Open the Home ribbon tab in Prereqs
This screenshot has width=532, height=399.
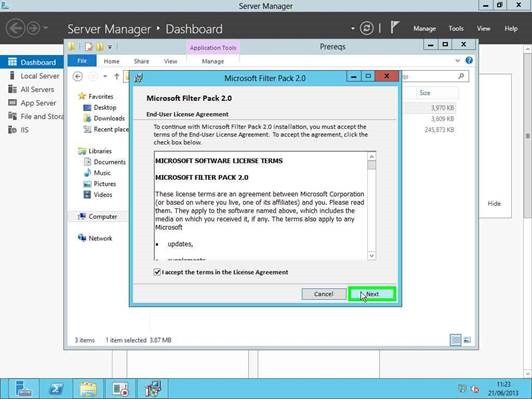(x=111, y=61)
